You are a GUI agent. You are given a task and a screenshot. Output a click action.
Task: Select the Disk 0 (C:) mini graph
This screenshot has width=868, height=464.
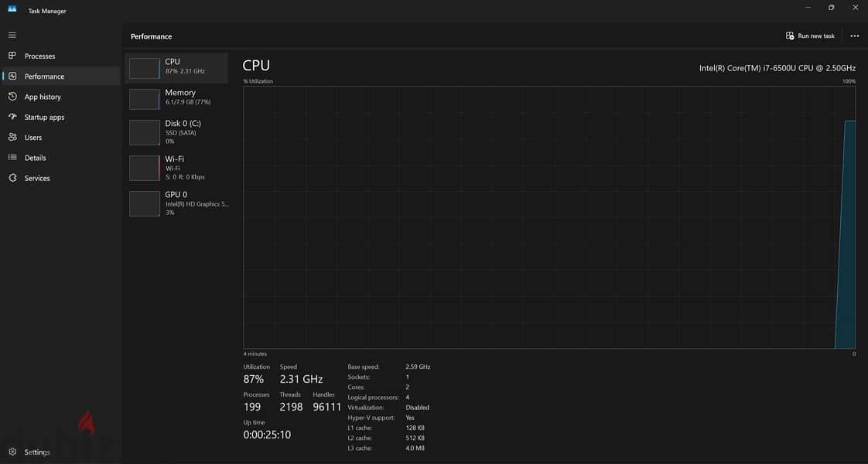pos(145,133)
